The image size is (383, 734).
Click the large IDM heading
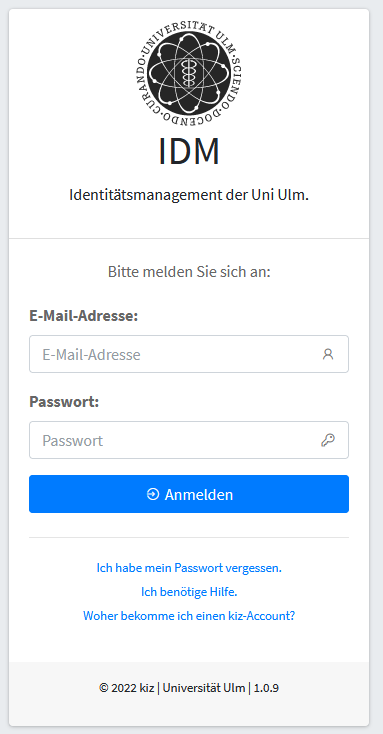pyautogui.click(x=189, y=151)
